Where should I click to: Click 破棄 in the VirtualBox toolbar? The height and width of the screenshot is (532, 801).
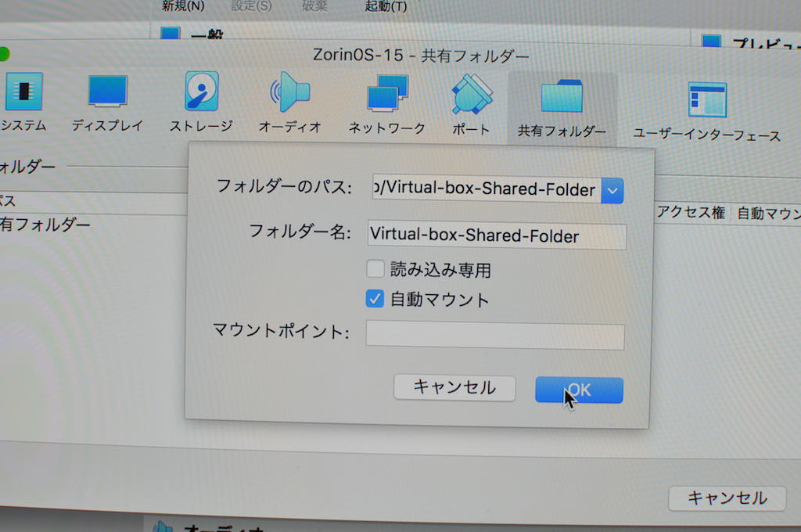(x=314, y=6)
